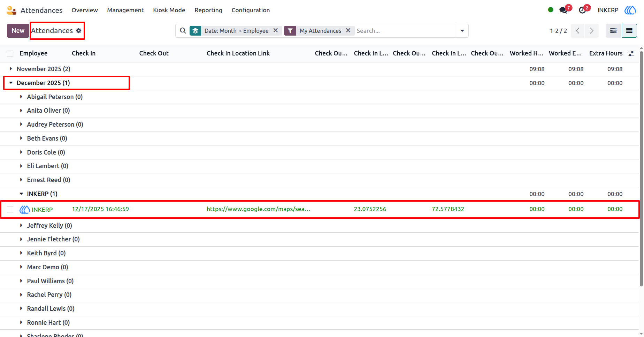Remove the My Attendances filter
The width and height of the screenshot is (644, 337).
coord(348,30)
